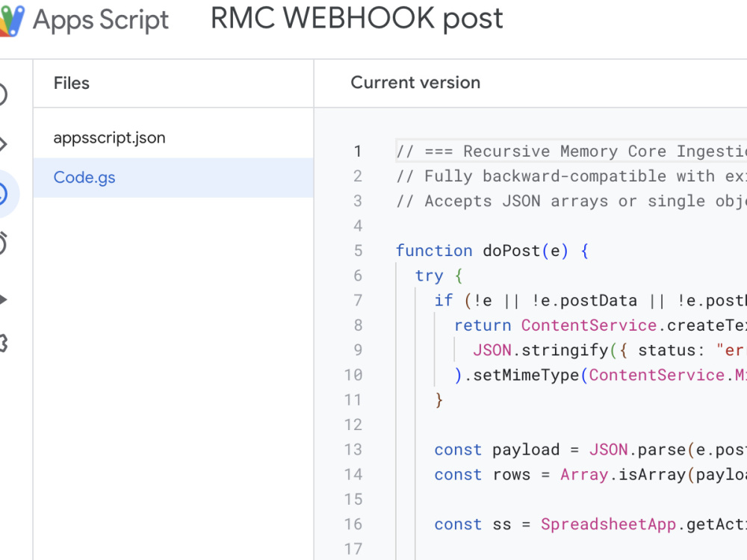Click the 'if (!e || !e.postData' line
Screen dimensions: 747x560
point(590,300)
